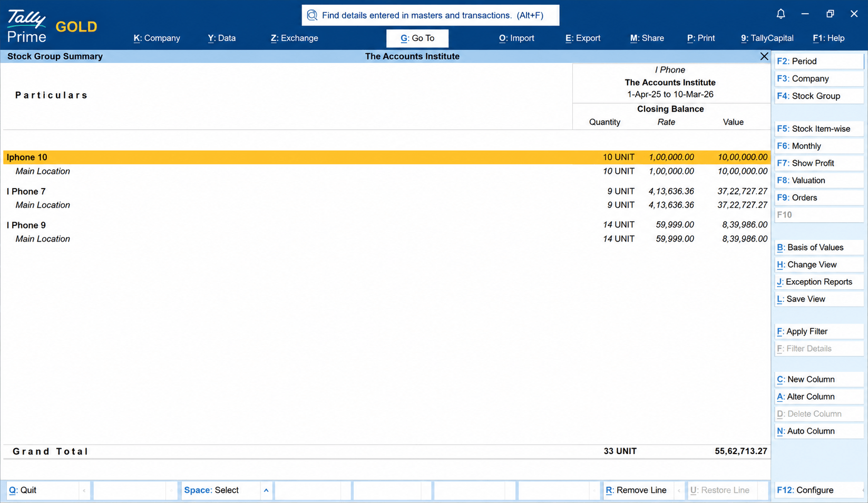868x503 pixels.
Task: Switch to F5: Stock Item-wise view
Action: pyautogui.click(x=819, y=129)
